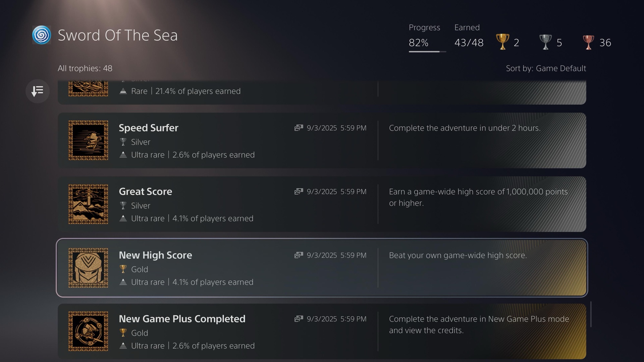
Task: Click the screenshot icon beside New High Score date
Action: click(298, 255)
